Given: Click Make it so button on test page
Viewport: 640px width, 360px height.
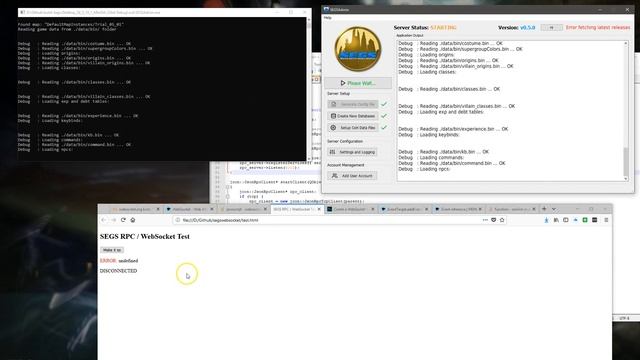Looking at the screenshot, I should [112, 250].
